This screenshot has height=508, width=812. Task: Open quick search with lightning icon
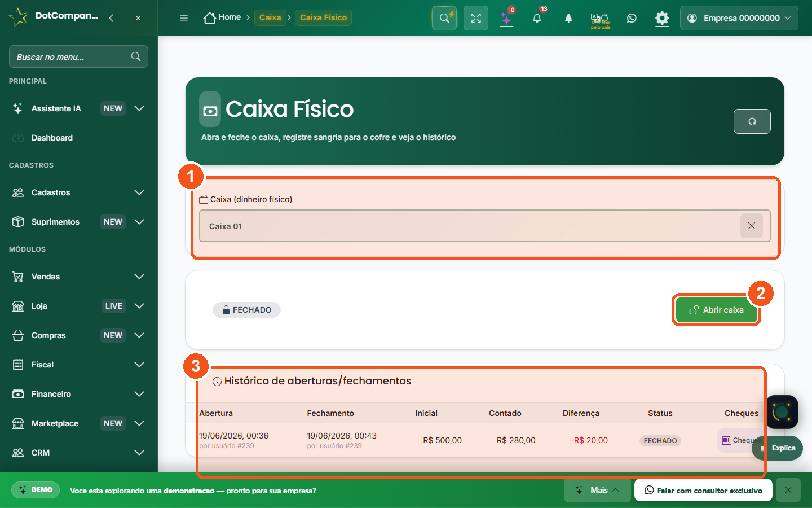444,18
